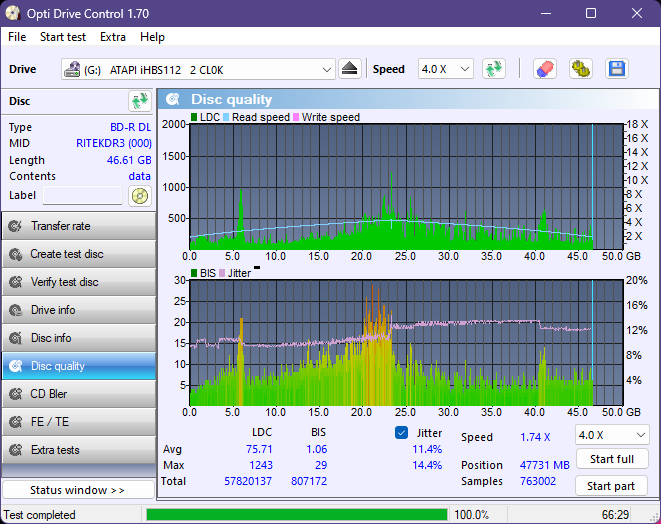Open the options icon in toolbar
Image resolution: width=661 pixels, height=524 pixels.
(x=581, y=69)
